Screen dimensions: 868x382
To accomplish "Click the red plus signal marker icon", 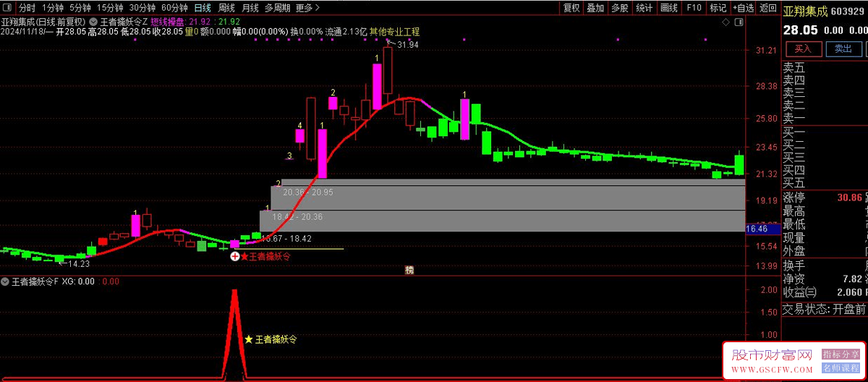I will tap(234, 256).
